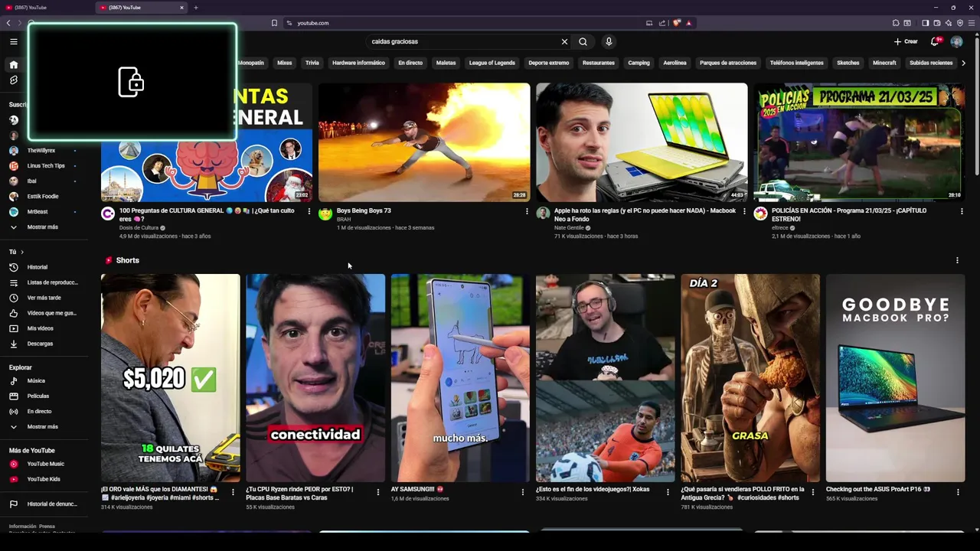Click the magnifier search button

(583, 41)
